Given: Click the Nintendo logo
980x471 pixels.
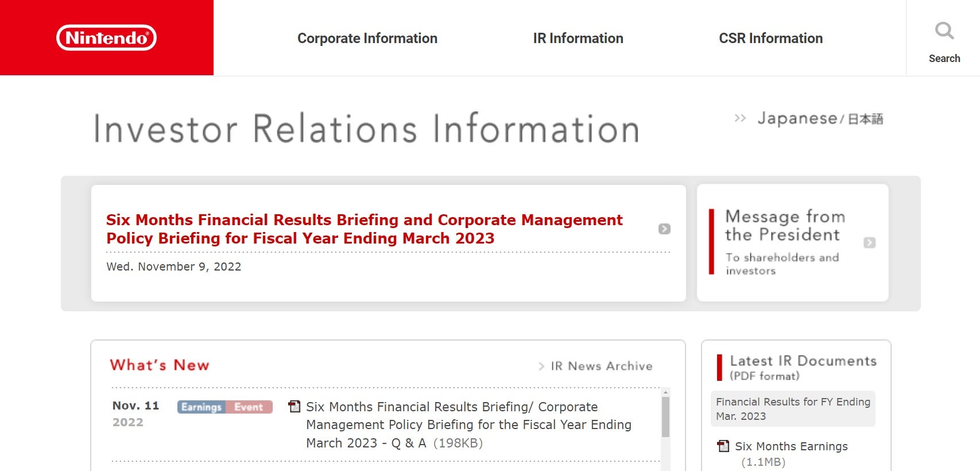Looking at the screenshot, I should [x=106, y=38].
